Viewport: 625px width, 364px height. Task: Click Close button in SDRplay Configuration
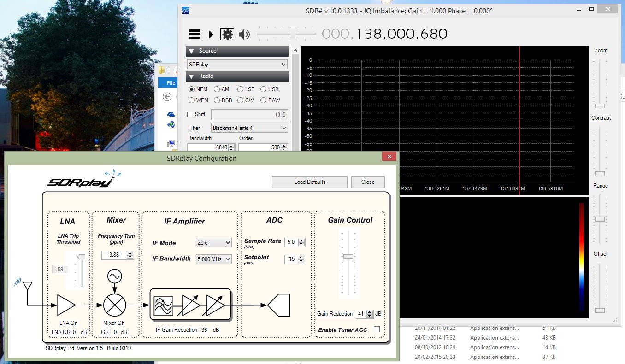[368, 182]
